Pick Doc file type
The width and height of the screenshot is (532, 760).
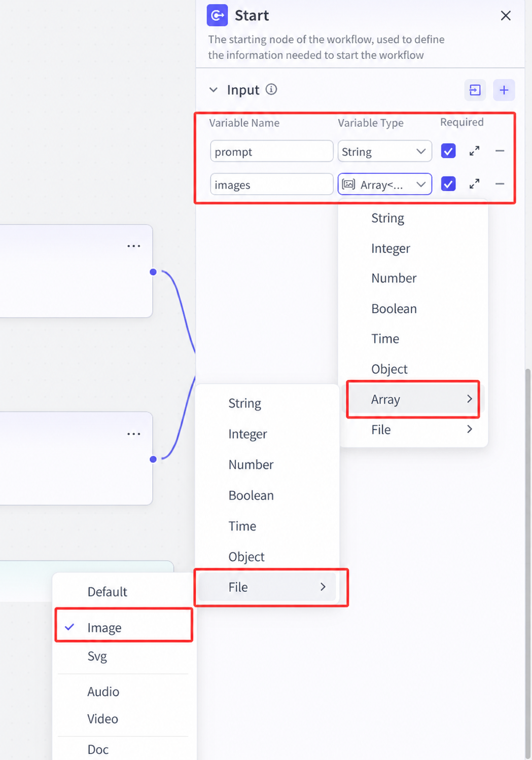[98, 749]
